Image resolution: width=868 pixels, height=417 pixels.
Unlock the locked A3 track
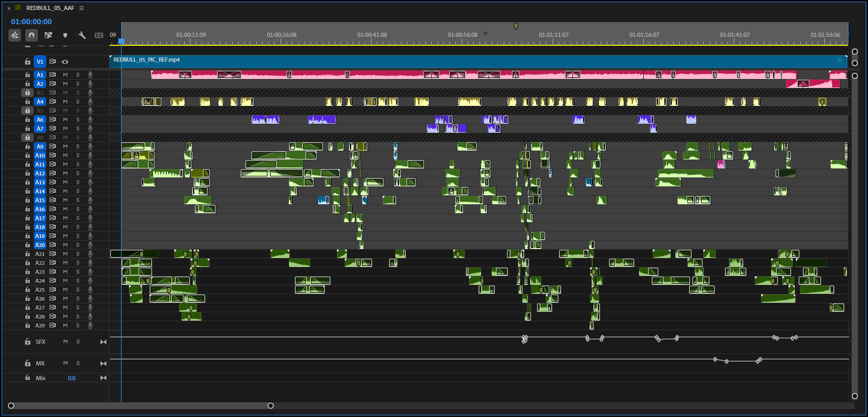[28, 93]
